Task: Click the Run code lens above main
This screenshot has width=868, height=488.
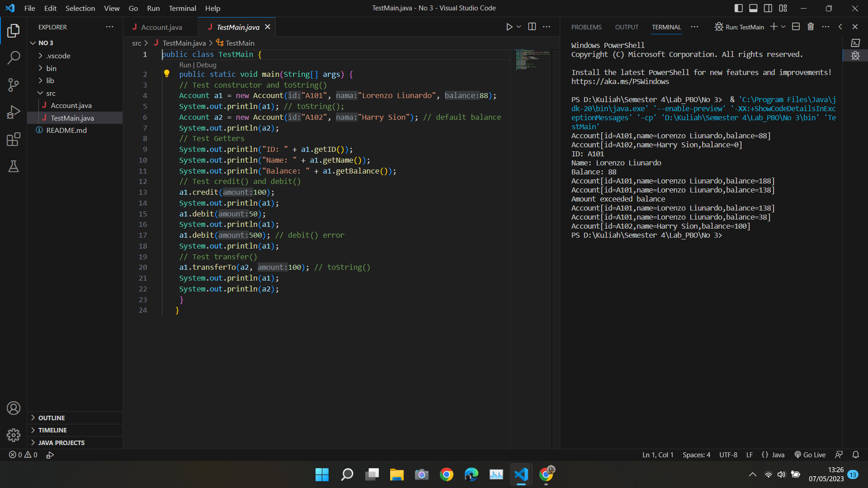Action: click(x=185, y=65)
